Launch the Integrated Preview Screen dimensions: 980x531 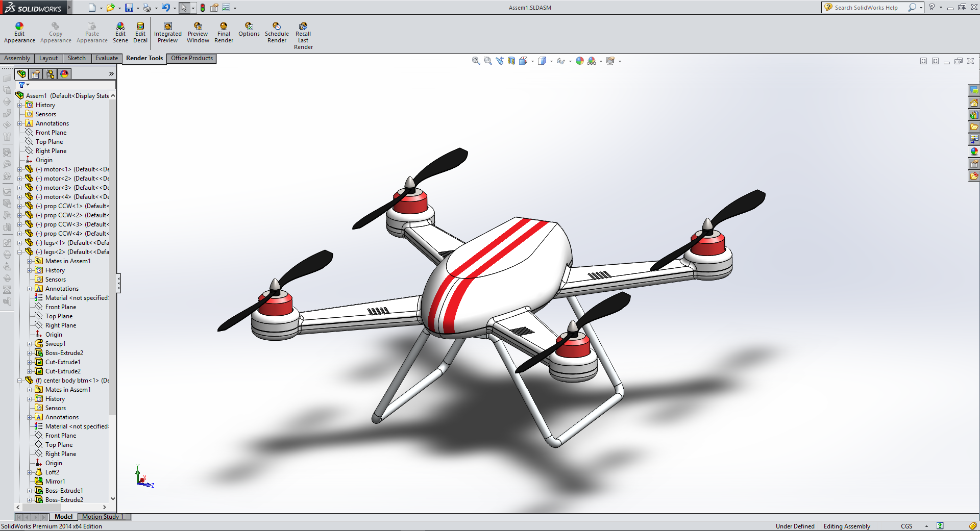[x=167, y=33]
